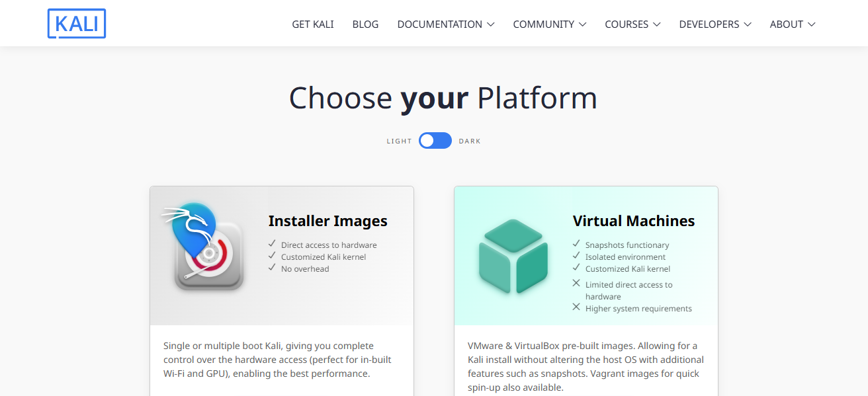Open the COURSES menu item

click(x=627, y=24)
